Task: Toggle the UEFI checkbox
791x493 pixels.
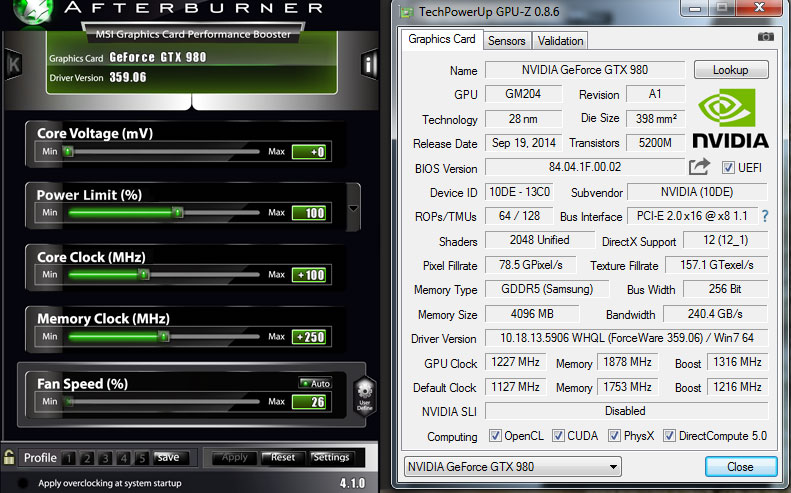Action: coord(728,168)
